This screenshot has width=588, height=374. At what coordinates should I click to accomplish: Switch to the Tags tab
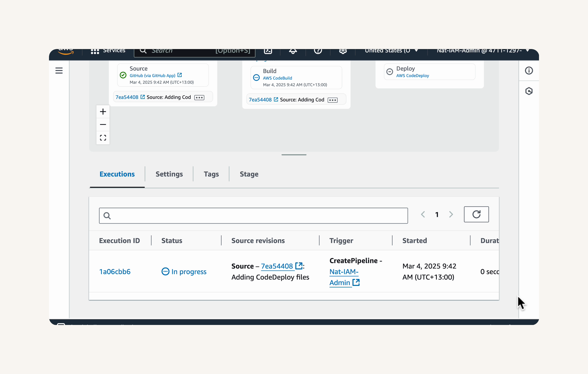click(x=211, y=174)
